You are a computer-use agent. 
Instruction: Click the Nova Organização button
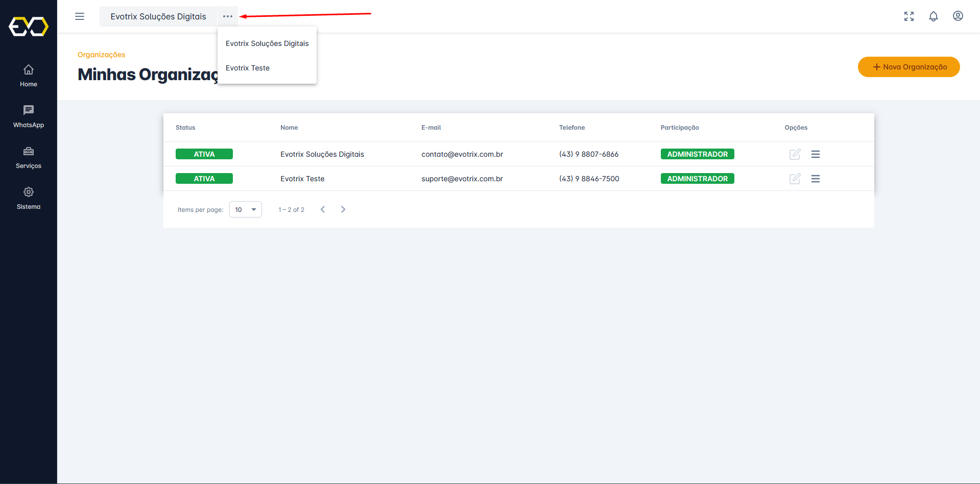point(909,67)
